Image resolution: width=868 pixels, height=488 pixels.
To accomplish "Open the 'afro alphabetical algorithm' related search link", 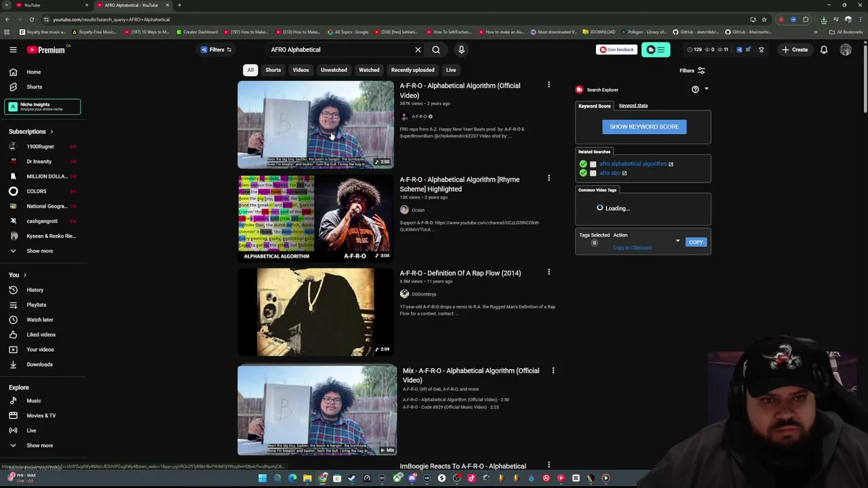I will 633,164.
